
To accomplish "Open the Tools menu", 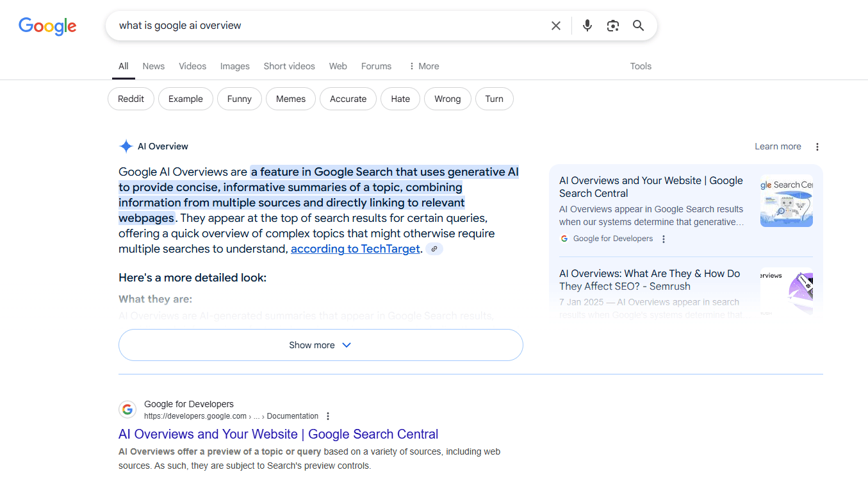I will click(641, 66).
